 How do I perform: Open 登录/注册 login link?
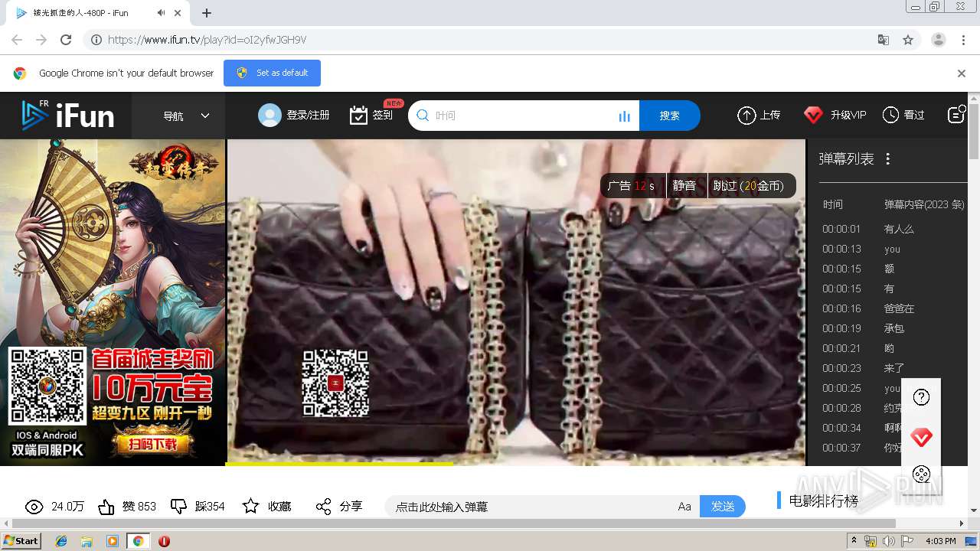[x=308, y=115]
